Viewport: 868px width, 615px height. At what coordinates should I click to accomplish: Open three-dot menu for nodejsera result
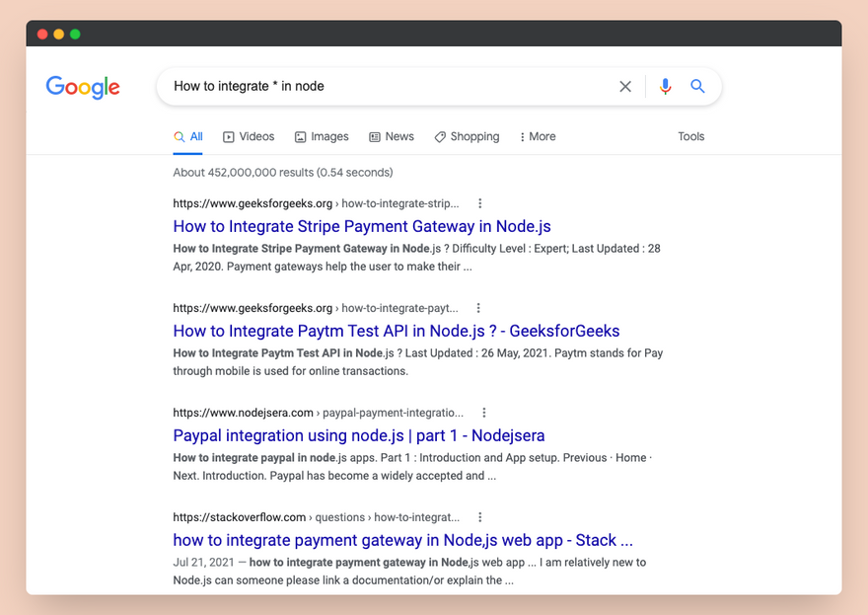point(483,413)
